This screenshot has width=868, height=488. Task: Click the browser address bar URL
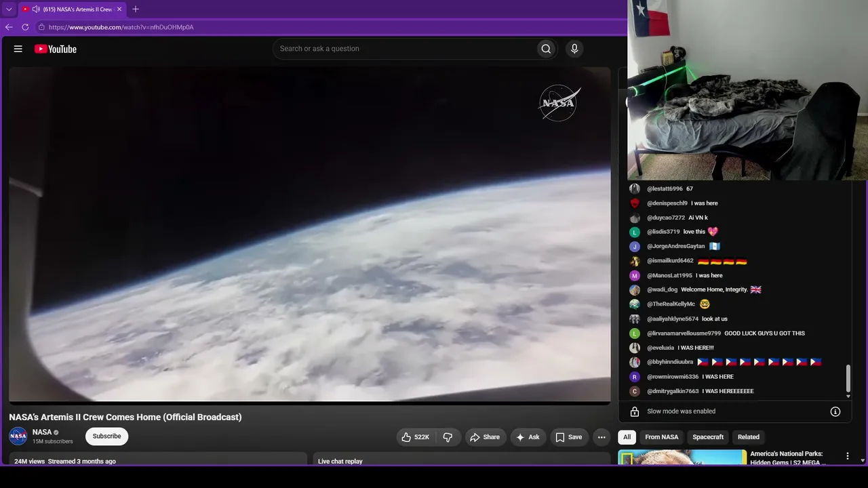[x=121, y=27]
